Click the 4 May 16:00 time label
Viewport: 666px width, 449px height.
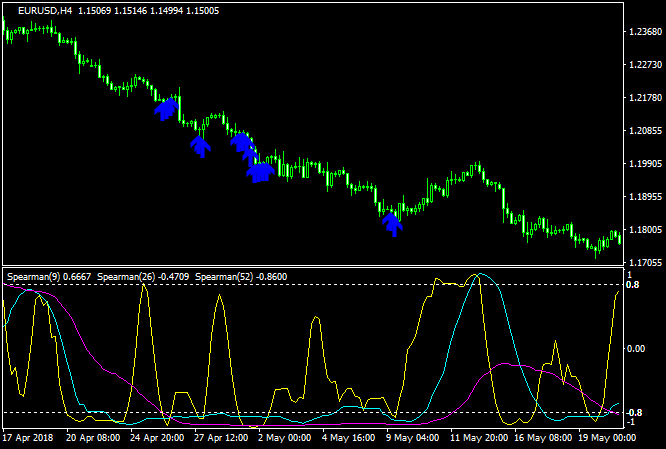click(349, 438)
